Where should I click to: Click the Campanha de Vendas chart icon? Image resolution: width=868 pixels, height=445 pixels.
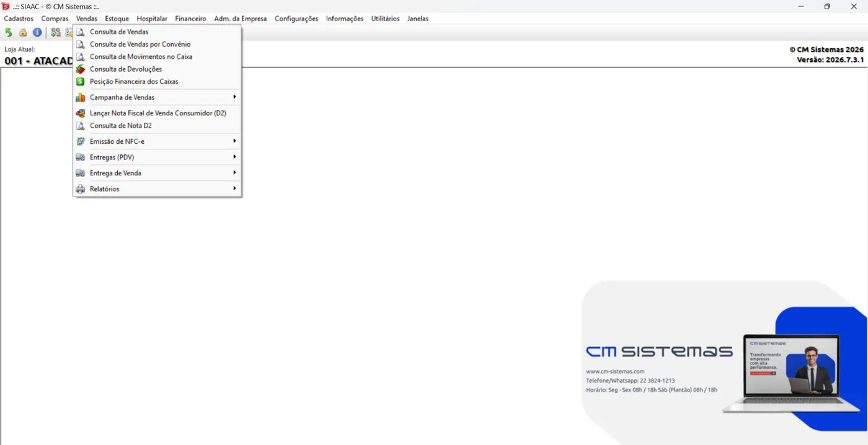(80, 97)
